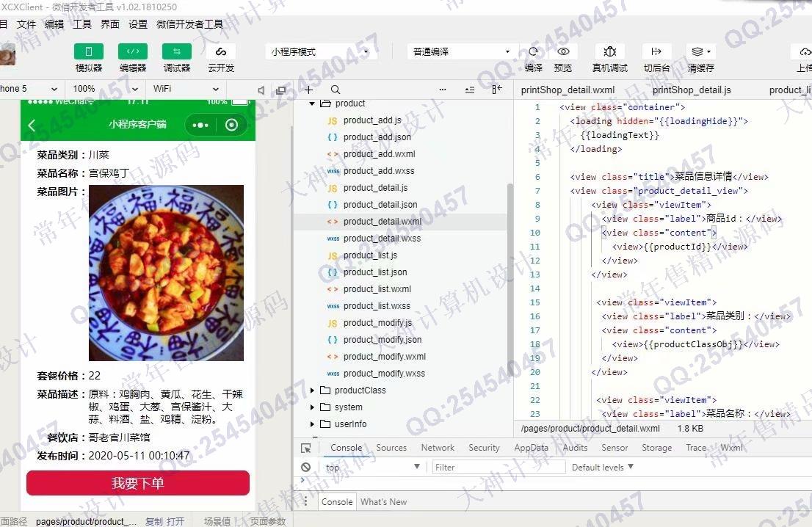Go back with the simulator back arrow
Viewport: 812px width, 527px height.
point(32,125)
